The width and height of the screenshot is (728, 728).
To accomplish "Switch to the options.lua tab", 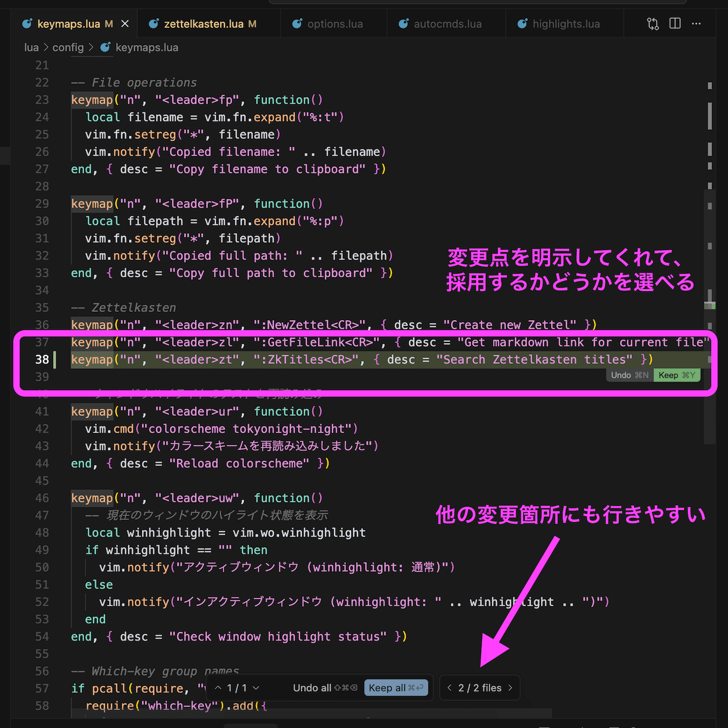I will tap(334, 24).
